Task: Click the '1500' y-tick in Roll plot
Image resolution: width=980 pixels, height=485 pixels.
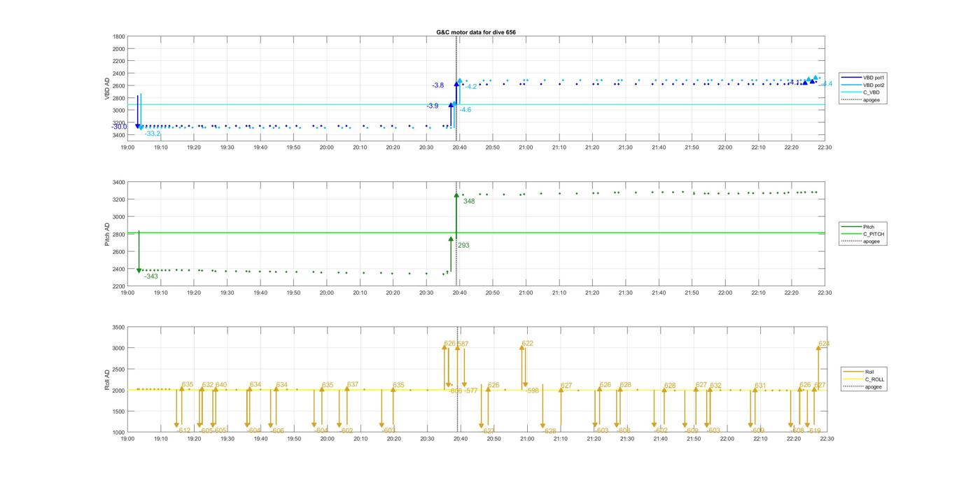Action: (118, 412)
